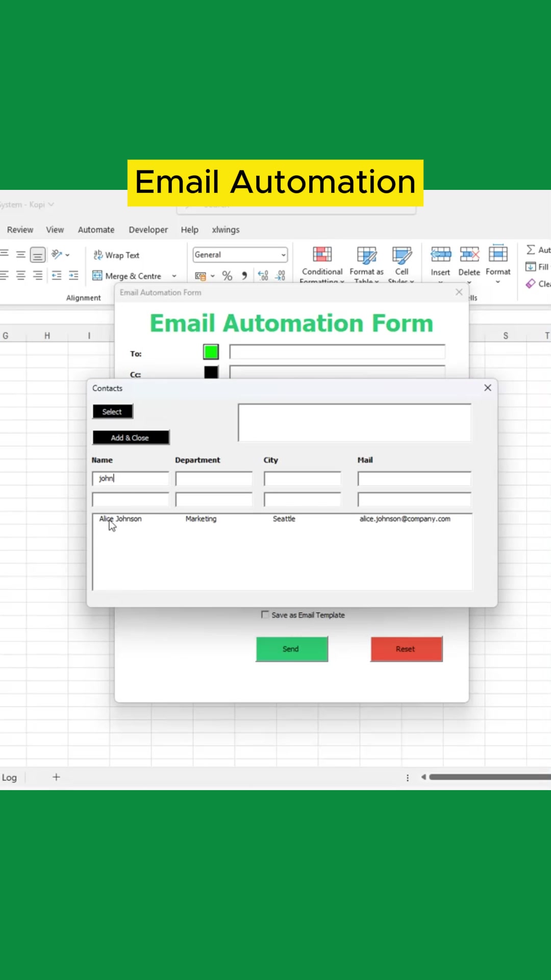Close the Email Automation Form window
551x980 pixels.
coord(459,292)
